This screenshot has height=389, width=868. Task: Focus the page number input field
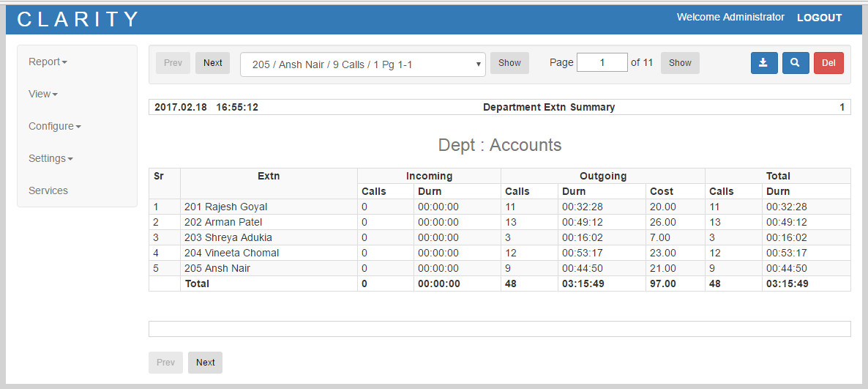pos(602,62)
